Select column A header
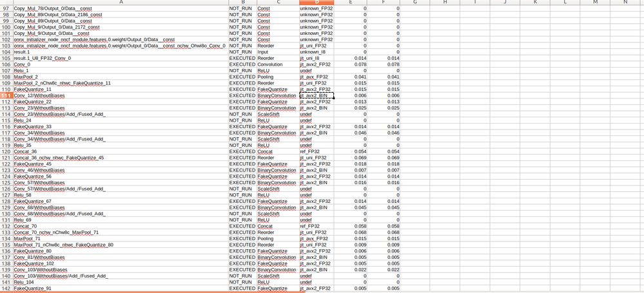This screenshot has height=293, width=644. 121,2
